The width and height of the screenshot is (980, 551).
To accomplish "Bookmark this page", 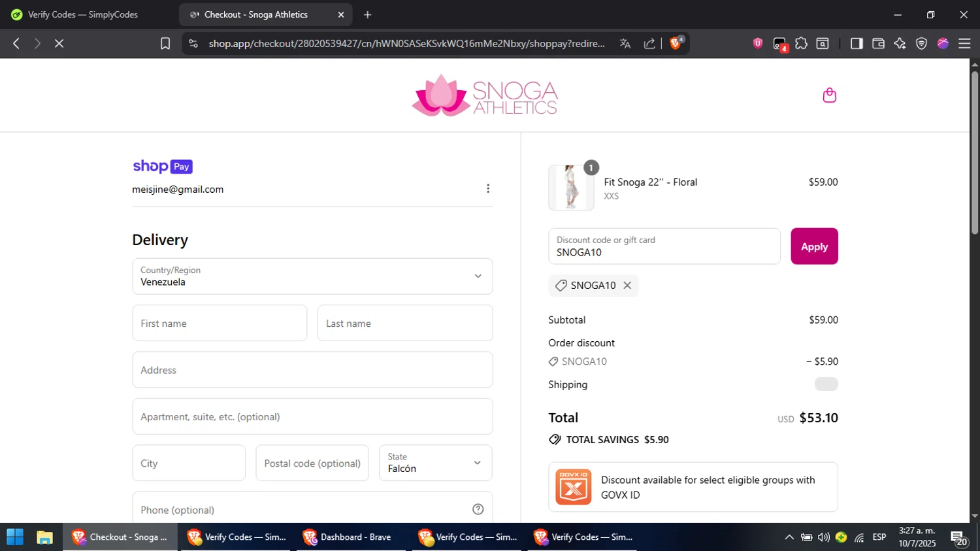I will tap(165, 43).
